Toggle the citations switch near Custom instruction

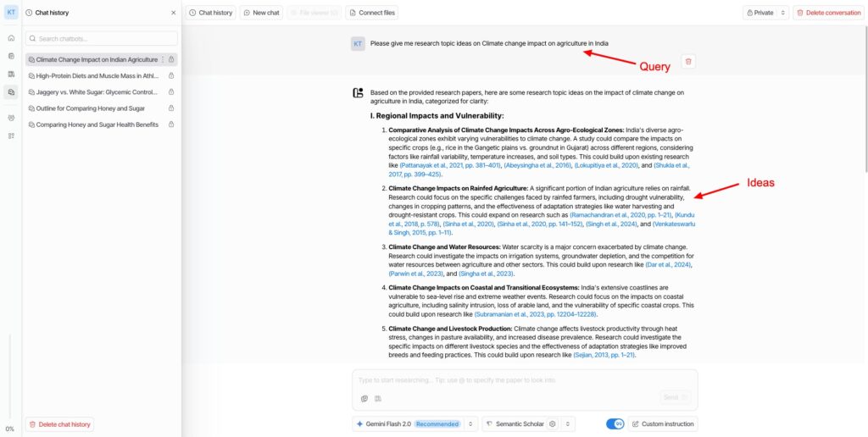[615, 424]
